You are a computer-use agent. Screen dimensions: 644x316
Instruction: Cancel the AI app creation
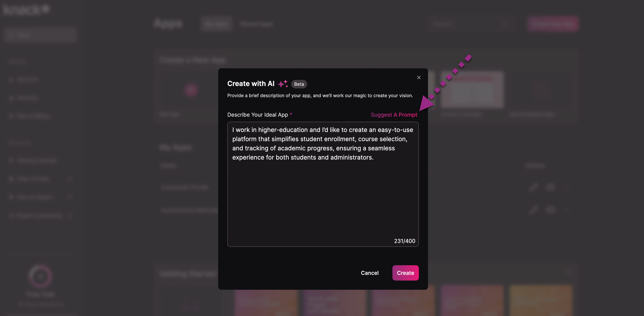click(370, 273)
